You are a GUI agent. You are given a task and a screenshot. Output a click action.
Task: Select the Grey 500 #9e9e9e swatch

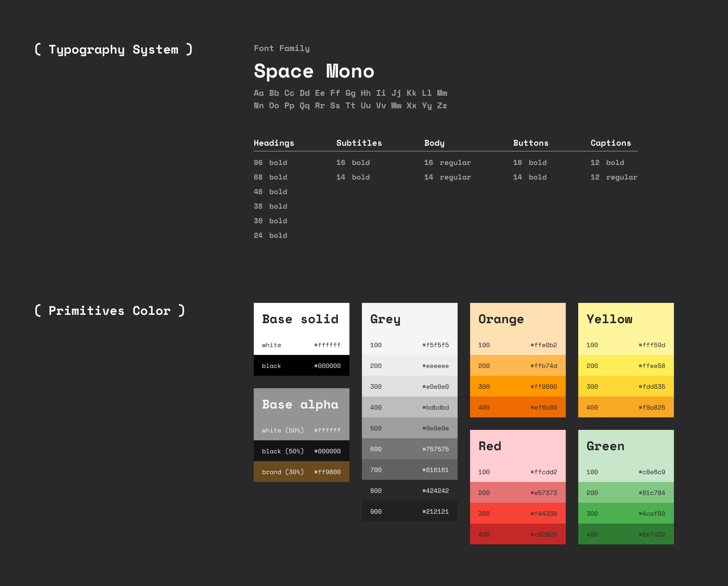click(x=409, y=428)
